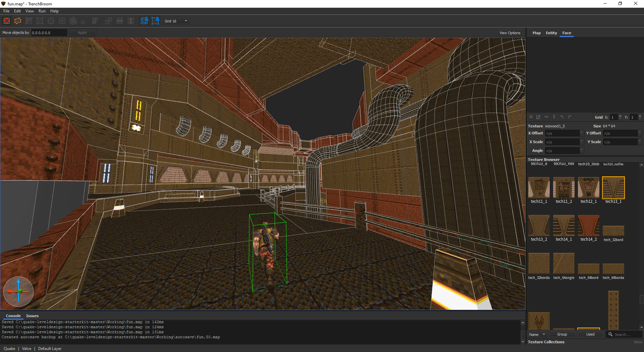
Task: Toggle UV lock toolbar button
Action: 155,21
